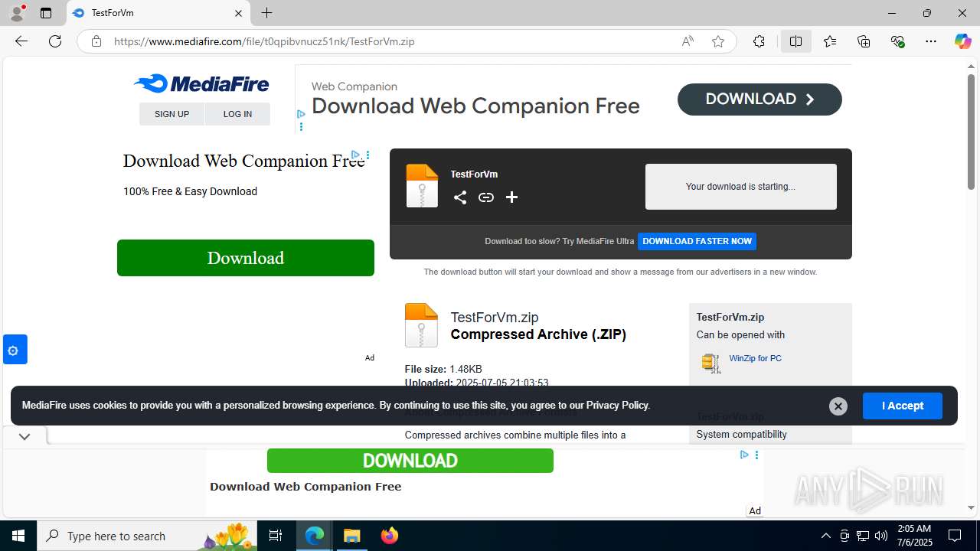Image resolution: width=980 pixels, height=551 pixels.
Task: Click the MediaFire logo
Action: point(201,83)
